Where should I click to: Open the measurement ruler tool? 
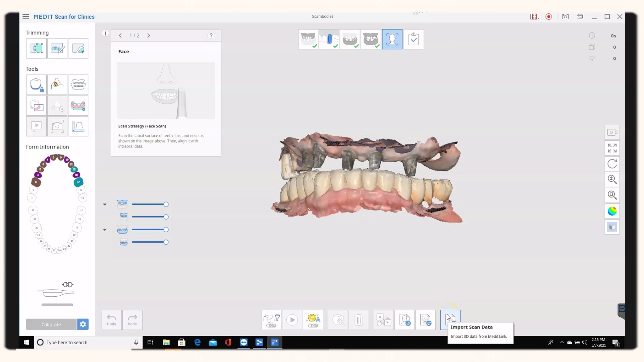78,126
